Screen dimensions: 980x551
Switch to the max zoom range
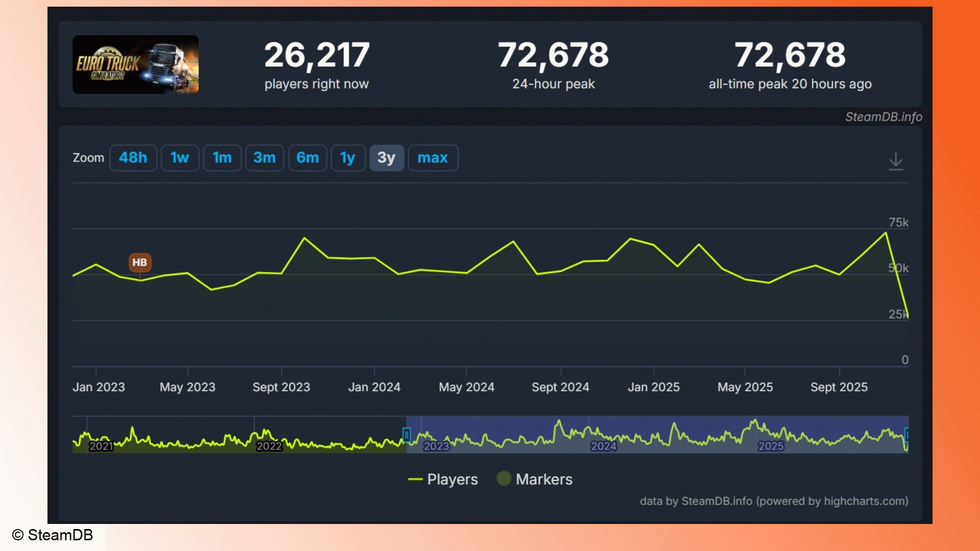pyautogui.click(x=433, y=158)
